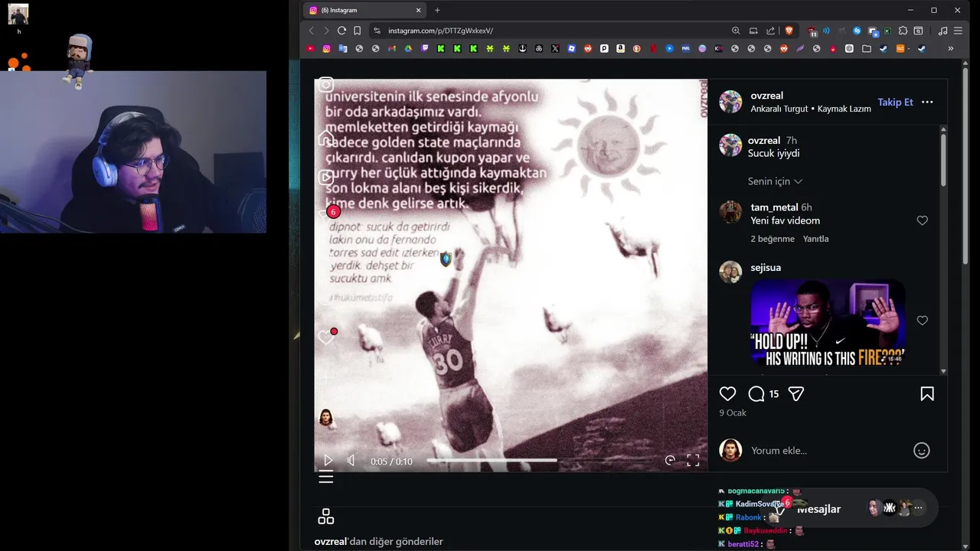
Task: Select the (6) Instagram browser tab
Action: (364, 10)
